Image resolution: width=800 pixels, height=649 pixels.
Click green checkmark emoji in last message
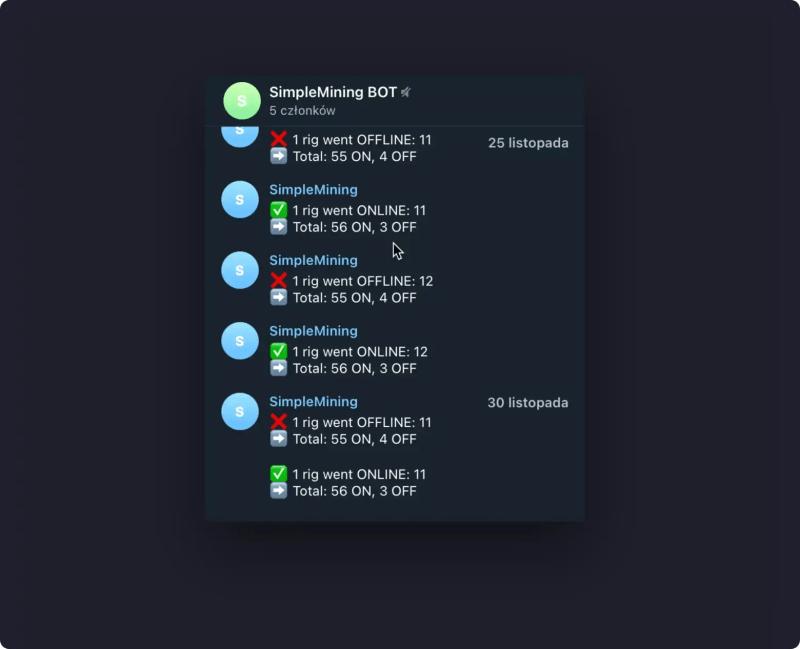coord(279,473)
